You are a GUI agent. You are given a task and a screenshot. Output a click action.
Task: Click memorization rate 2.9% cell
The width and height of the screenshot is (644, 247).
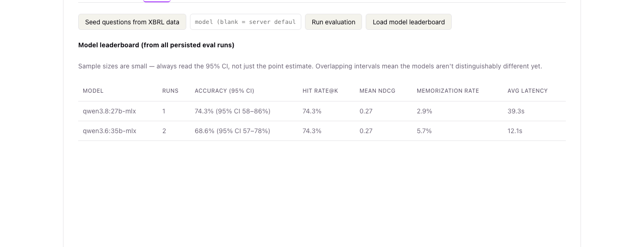(424, 111)
